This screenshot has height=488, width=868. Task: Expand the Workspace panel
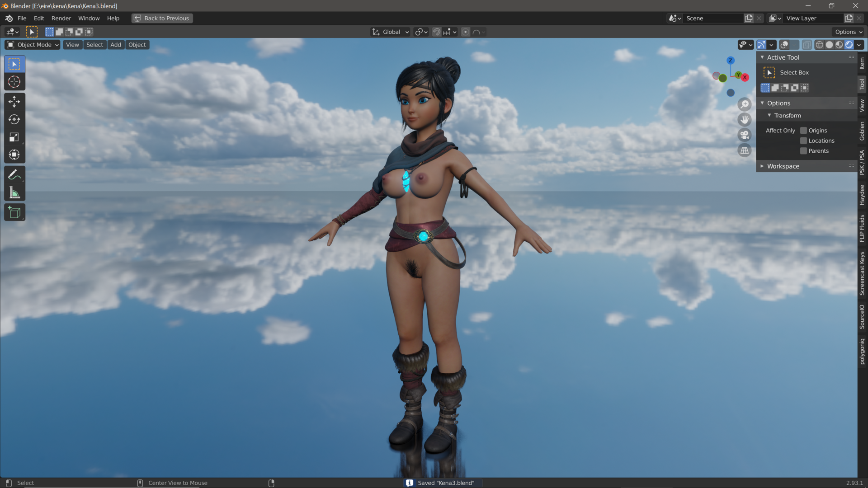pos(762,166)
